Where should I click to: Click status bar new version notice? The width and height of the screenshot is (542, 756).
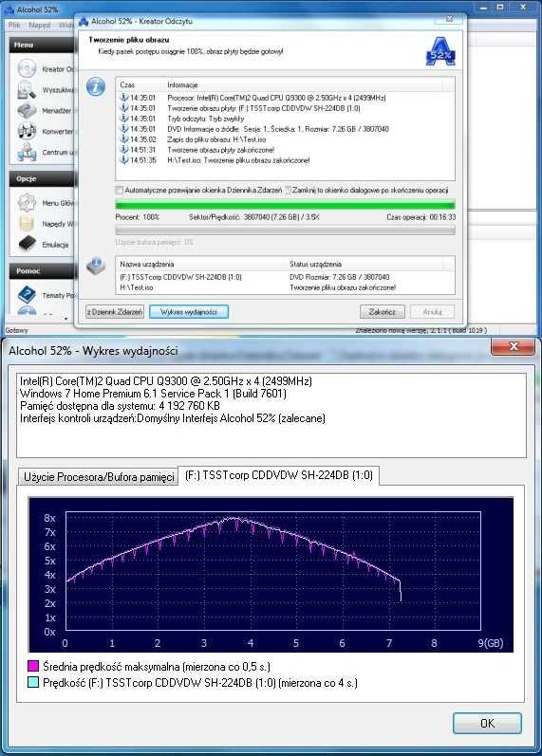point(421,331)
